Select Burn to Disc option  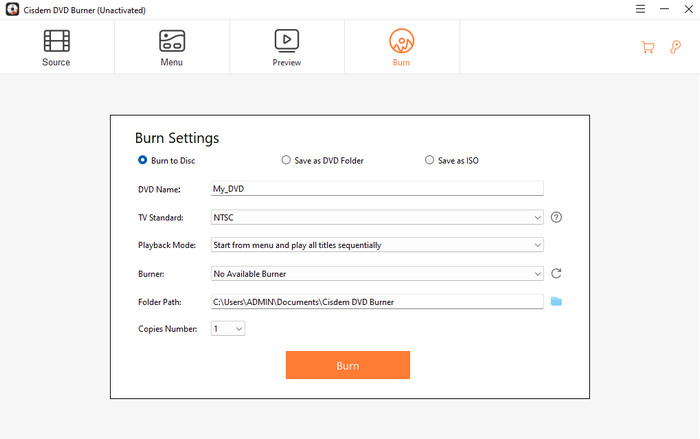point(167,160)
